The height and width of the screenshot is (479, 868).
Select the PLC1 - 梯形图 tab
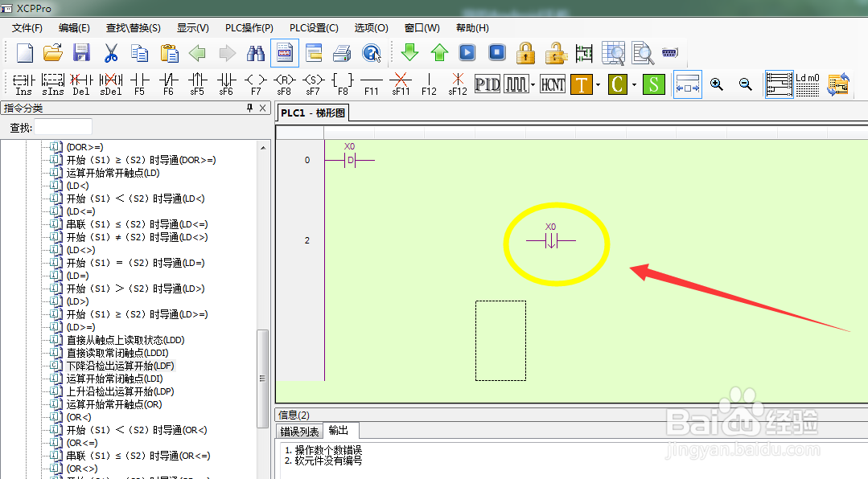click(x=313, y=113)
